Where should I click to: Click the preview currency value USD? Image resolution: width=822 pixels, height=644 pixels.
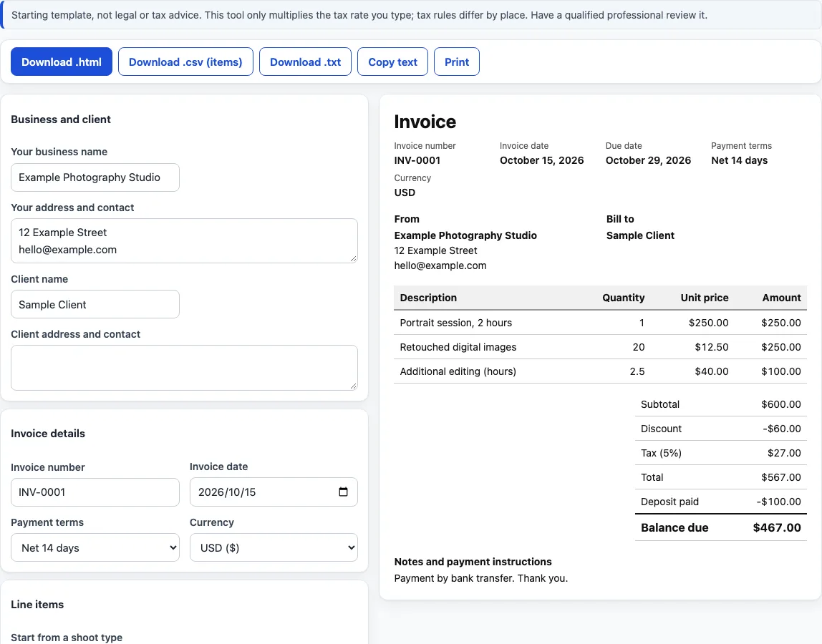(x=405, y=192)
